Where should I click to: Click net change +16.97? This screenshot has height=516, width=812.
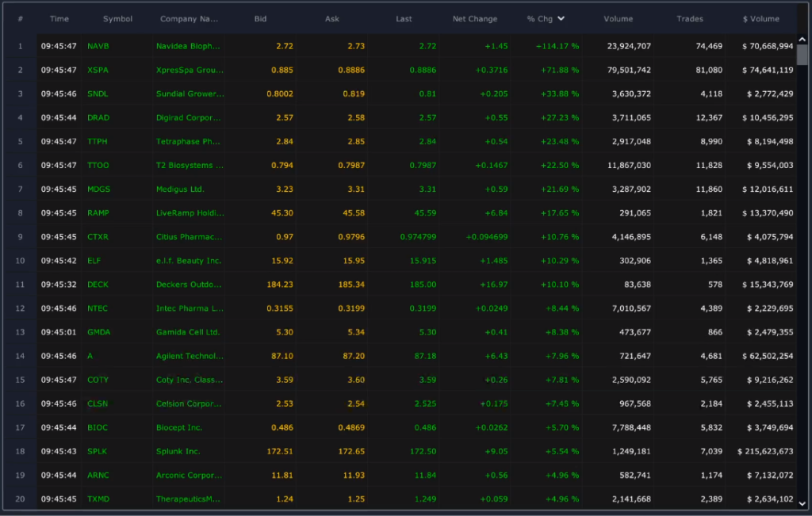pos(493,284)
